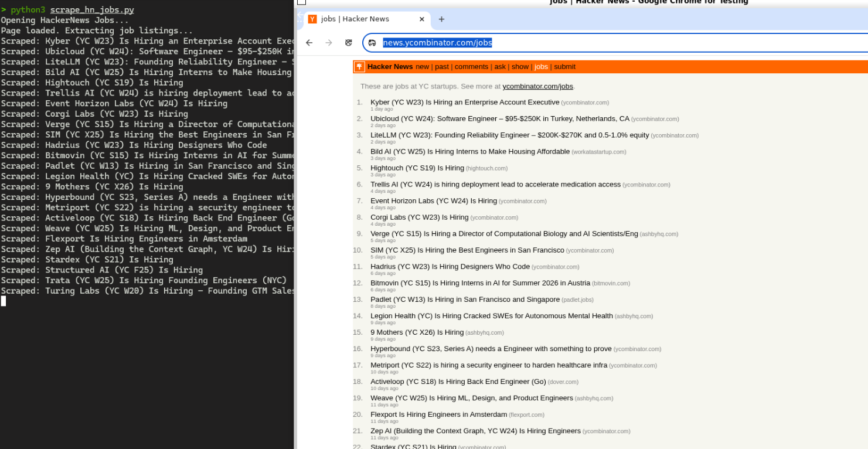Open Hyperbound Engineer listing on the webpage
868x449 pixels.
click(x=491, y=349)
